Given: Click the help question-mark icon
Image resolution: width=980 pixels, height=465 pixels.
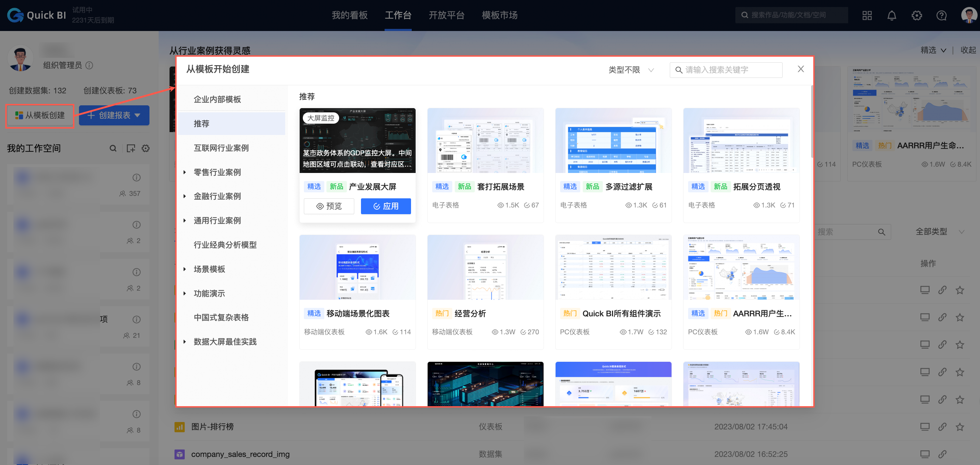Looking at the screenshot, I should click(x=942, y=15).
